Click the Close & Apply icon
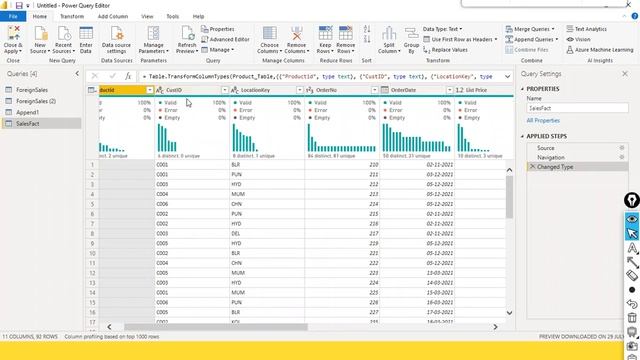 coord(13,33)
